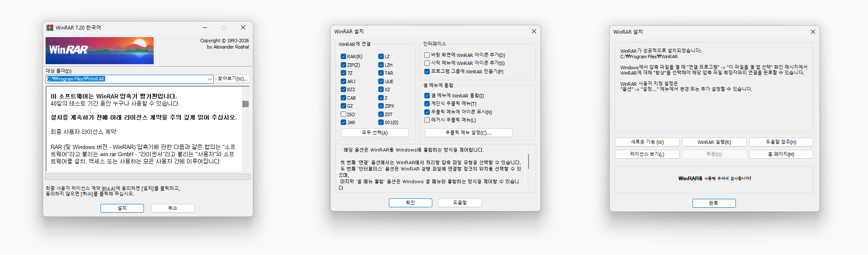Image resolution: width=868 pixels, height=255 pixels.
Task: Uncheck 셸 메뉴에 WinRAR 통합(I) checkbox
Action: [x=427, y=96]
